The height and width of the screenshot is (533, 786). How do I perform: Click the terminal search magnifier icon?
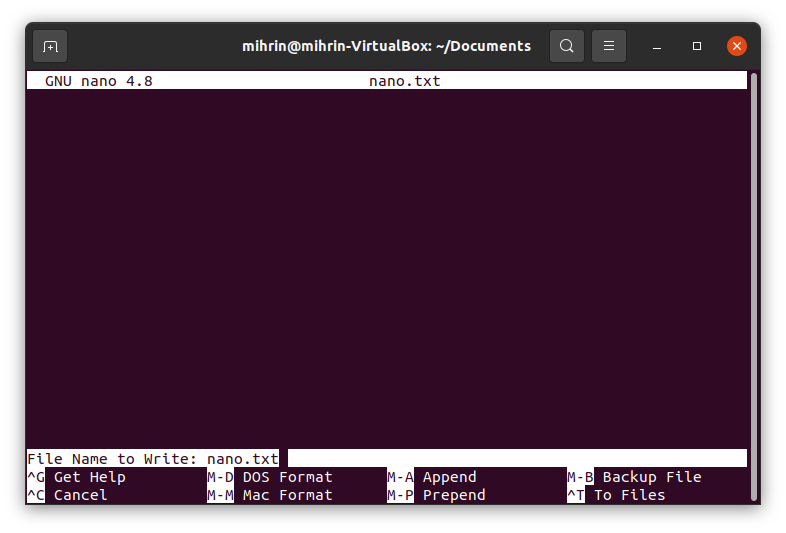coord(567,46)
